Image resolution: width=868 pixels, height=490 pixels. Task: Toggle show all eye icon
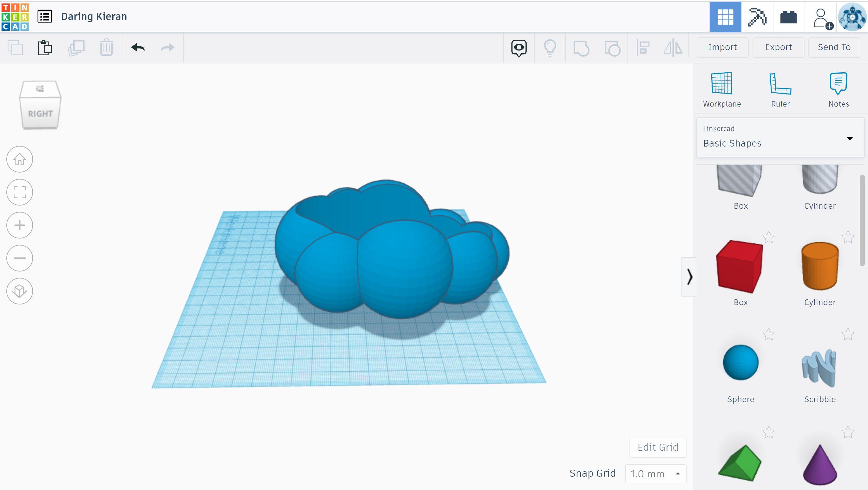tap(519, 48)
